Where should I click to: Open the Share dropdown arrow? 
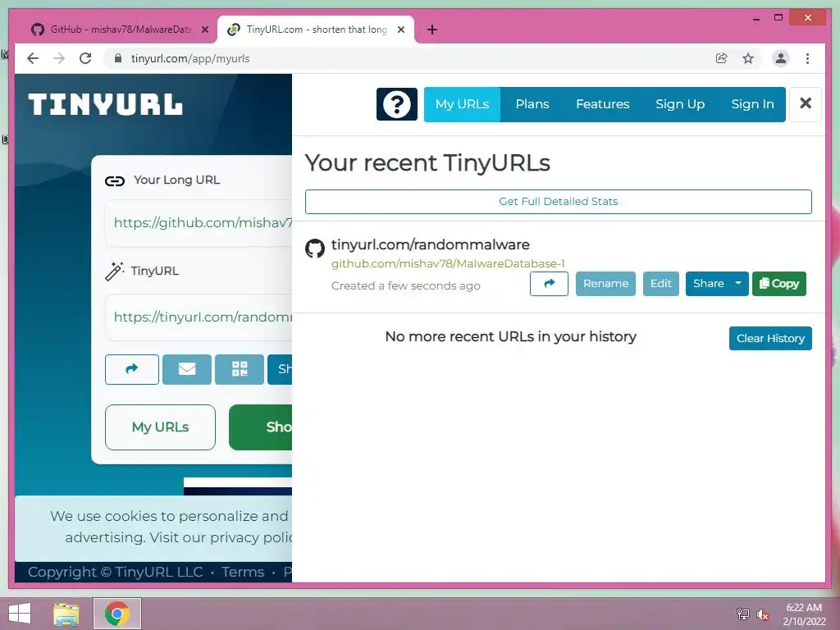click(738, 283)
